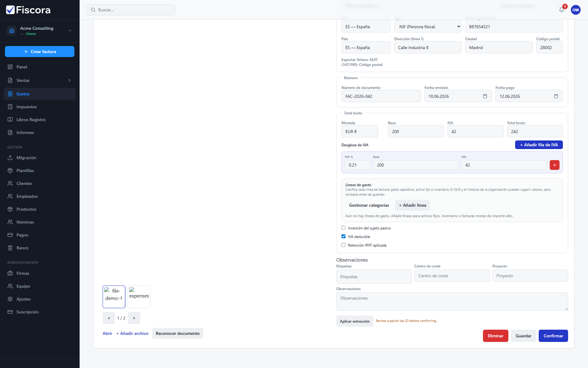Image resolution: width=588 pixels, height=368 pixels.
Task: Expand the Acme Consulting organization switcher
Action: coord(40,31)
